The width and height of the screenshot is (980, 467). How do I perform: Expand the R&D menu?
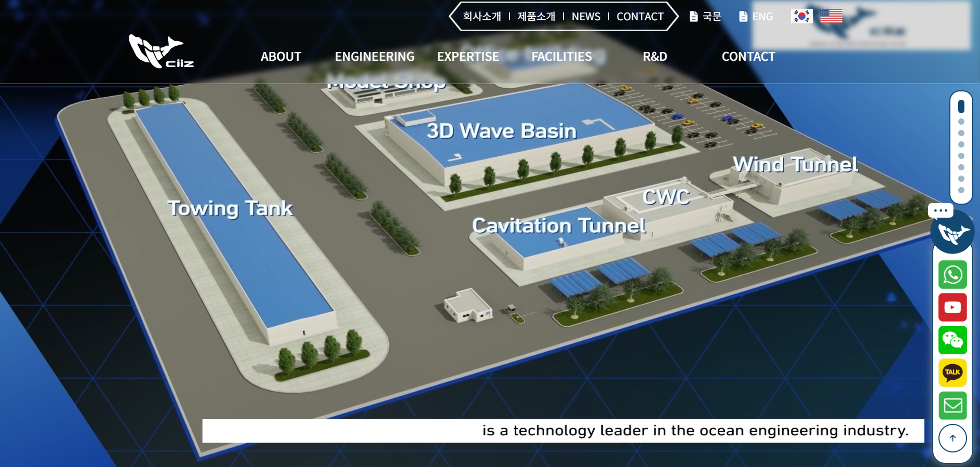pyautogui.click(x=655, y=57)
